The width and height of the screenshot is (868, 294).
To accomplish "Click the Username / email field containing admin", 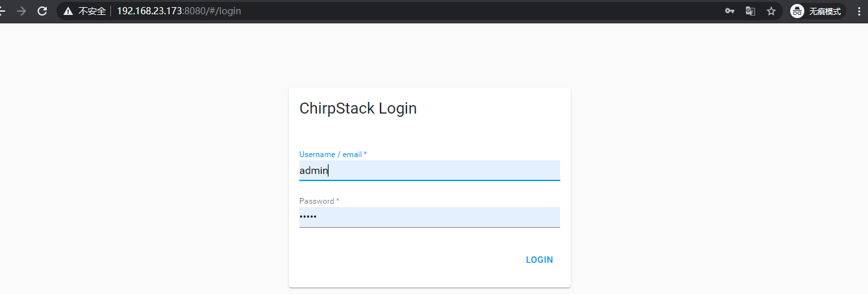I will click(429, 170).
